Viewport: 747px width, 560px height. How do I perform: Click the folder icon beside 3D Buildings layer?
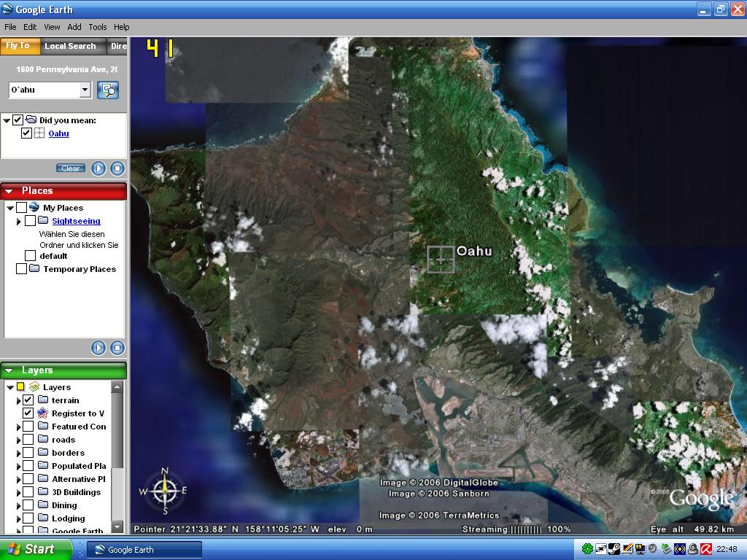pos(43,491)
